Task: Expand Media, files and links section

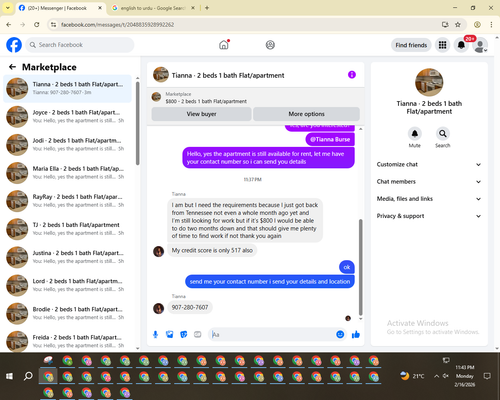Action: tap(429, 199)
